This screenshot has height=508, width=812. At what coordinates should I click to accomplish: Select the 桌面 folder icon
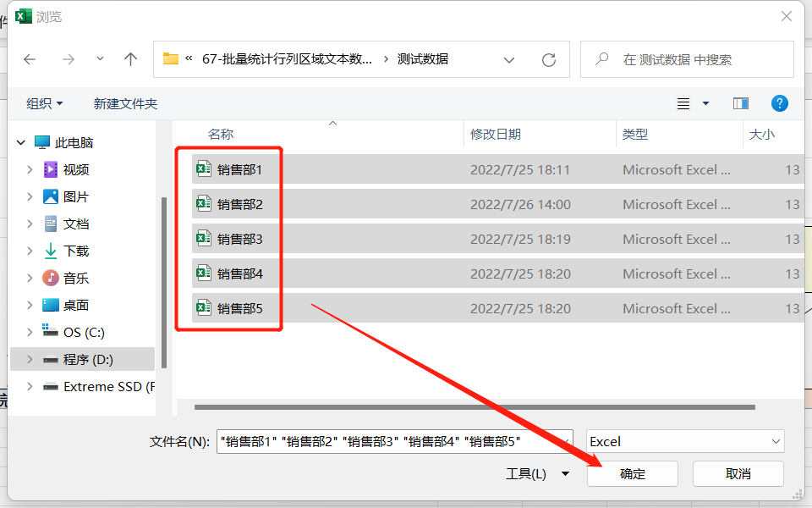[51, 305]
